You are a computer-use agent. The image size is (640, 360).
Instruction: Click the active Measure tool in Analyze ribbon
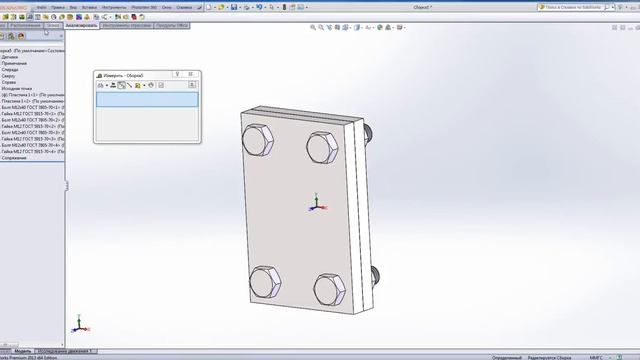pyautogui.click(x=30, y=17)
